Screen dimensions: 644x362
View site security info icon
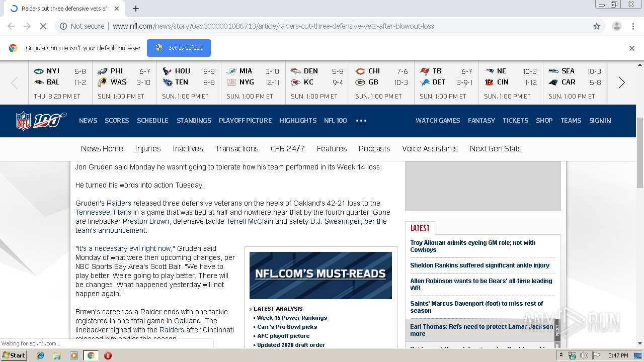[x=63, y=26]
